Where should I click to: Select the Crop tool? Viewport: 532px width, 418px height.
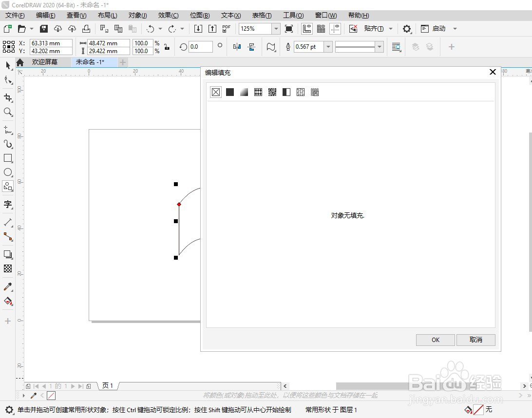(x=8, y=98)
